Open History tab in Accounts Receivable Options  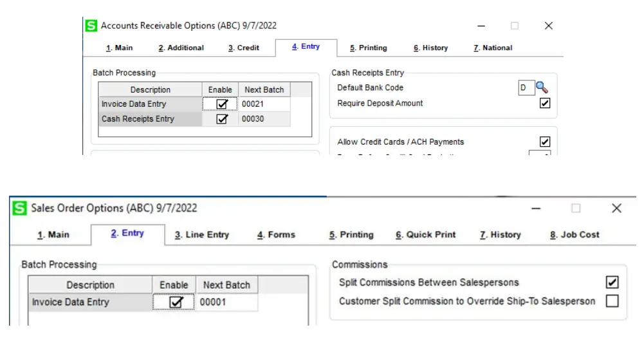[x=430, y=48]
